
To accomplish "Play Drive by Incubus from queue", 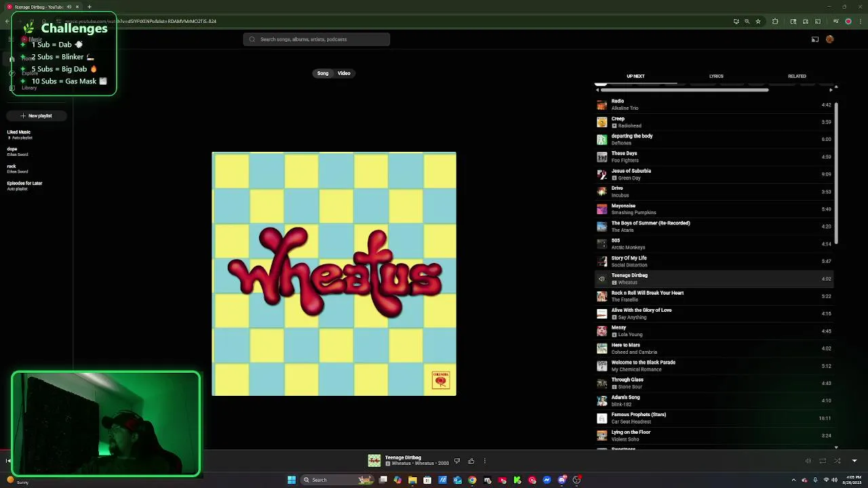I will tap(713, 192).
